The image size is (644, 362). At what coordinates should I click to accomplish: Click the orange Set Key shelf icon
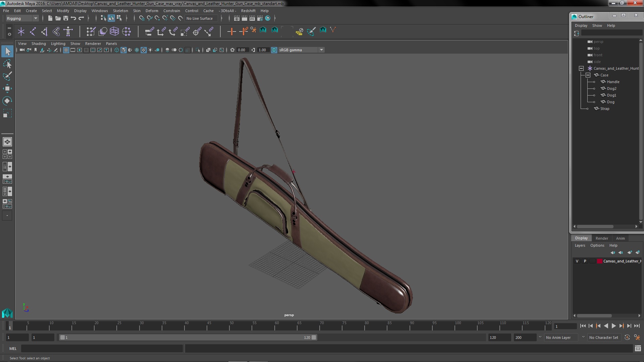231,32
